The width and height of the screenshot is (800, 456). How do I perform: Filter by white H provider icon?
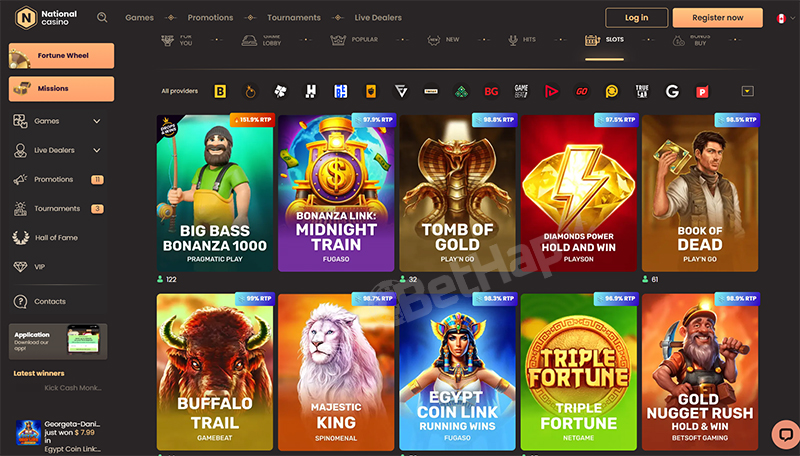pos(311,91)
